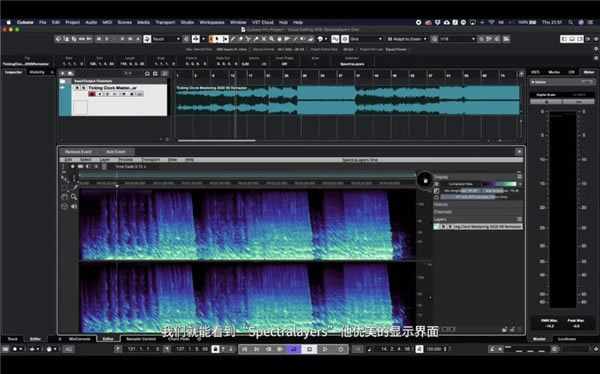The width and height of the screenshot is (600, 374).
Task: Click the Add Event button
Action: click(116, 152)
